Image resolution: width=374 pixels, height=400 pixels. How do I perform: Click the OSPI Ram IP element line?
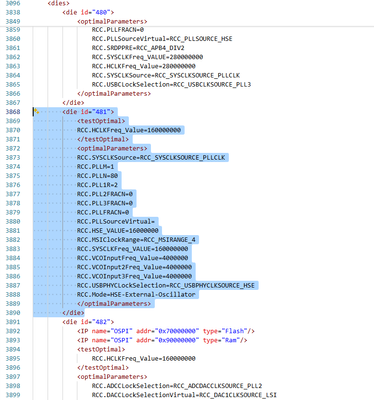[x=162, y=340]
